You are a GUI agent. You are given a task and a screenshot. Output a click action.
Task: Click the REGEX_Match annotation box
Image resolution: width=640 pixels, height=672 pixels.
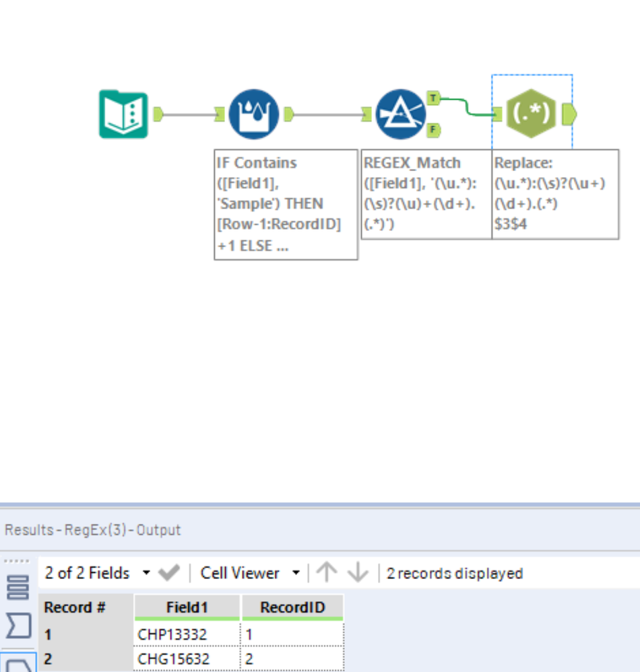coord(426,194)
